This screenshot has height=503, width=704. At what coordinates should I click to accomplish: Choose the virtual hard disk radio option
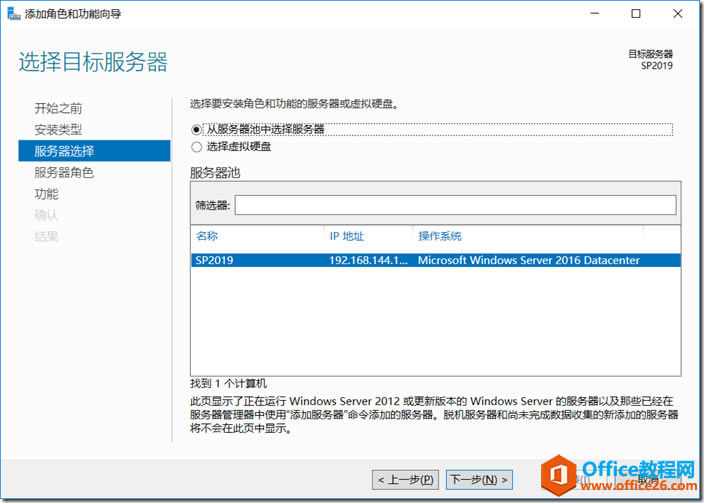tap(196, 147)
